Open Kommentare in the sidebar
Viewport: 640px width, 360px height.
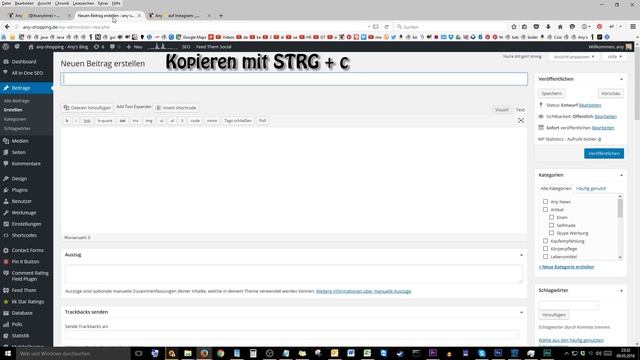pos(26,164)
